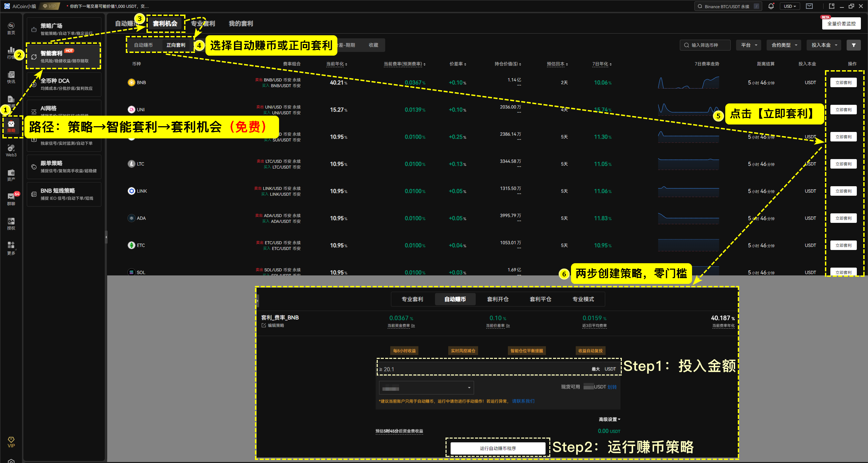Click the AiCoin logo in title bar
Image resolution: width=868 pixels, height=463 pixels.
pyautogui.click(x=7, y=6)
